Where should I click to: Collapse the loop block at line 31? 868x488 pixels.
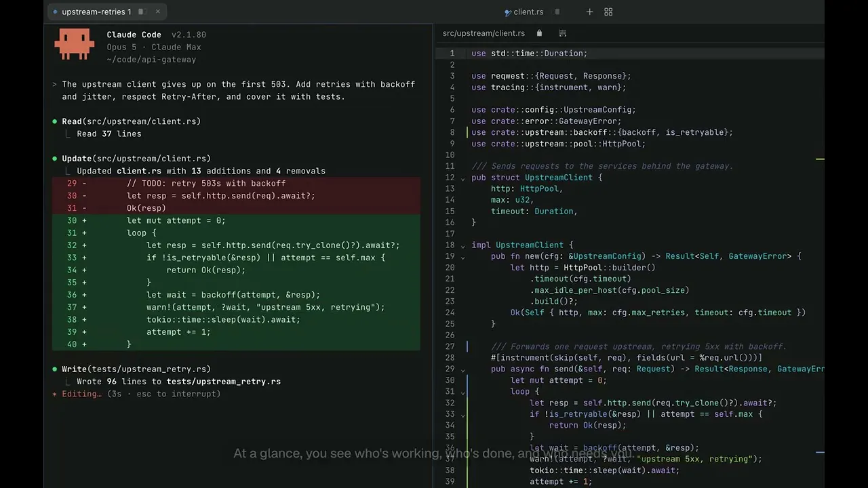[463, 392]
